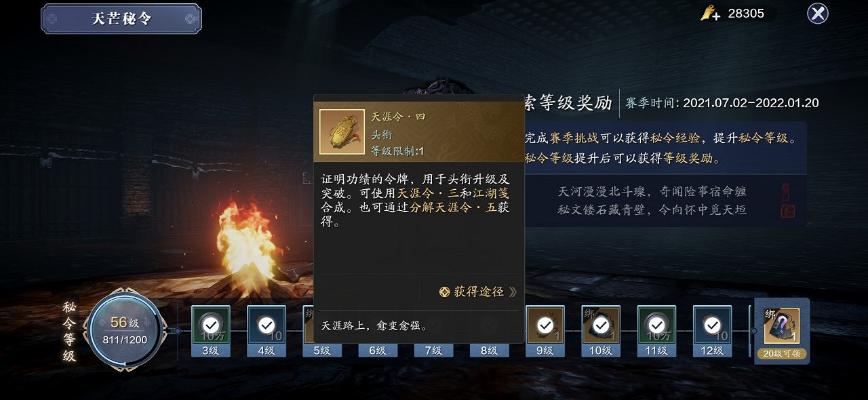Click the level 9 claimed reward tile
This screenshot has width=868, height=400.
545,325
